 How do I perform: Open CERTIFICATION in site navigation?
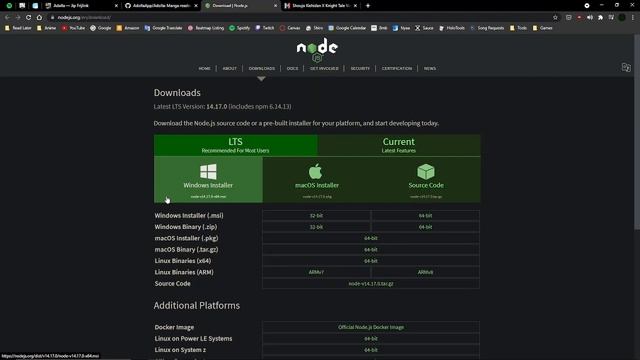point(397,69)
